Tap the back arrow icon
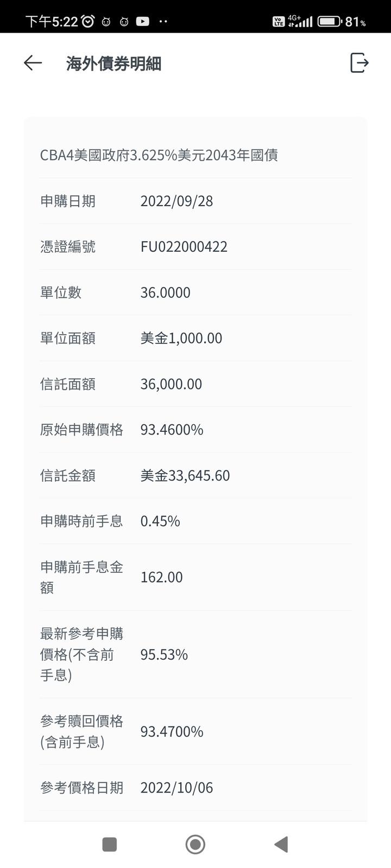The width and height of the screenshot is (391, 868). click(33, 63)
